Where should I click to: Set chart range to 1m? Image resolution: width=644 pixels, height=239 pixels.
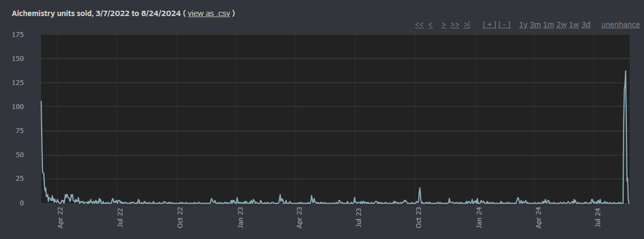tap(548, 25)
